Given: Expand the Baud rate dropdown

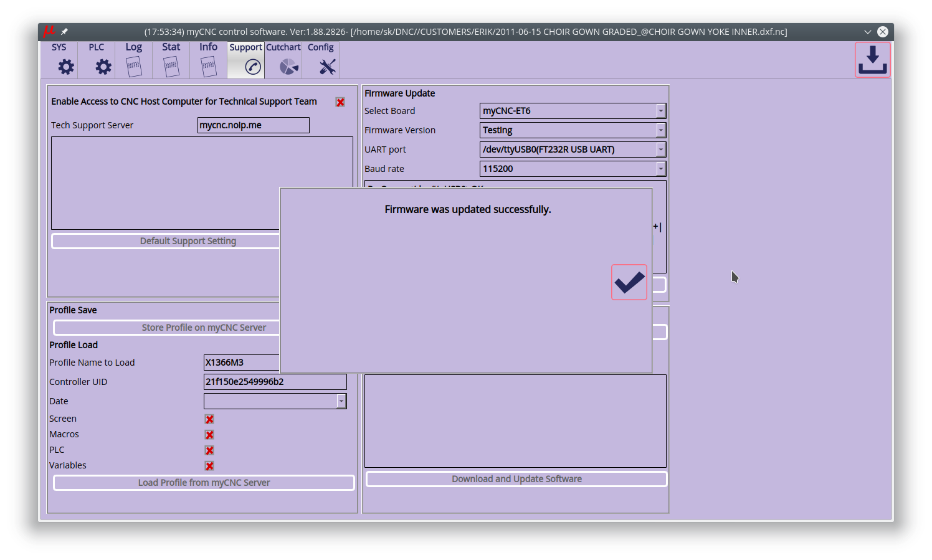Looking at the screenshot, I should pos(660,169).
